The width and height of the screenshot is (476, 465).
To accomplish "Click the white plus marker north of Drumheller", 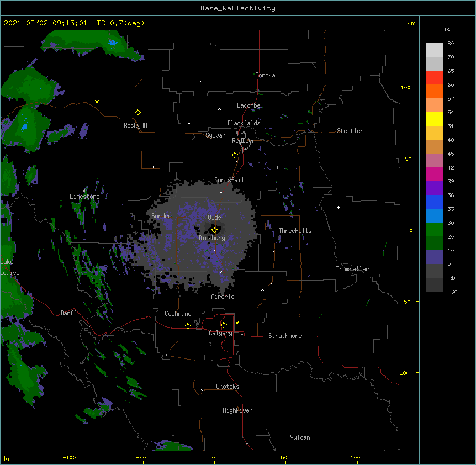I will click(338, 207).
